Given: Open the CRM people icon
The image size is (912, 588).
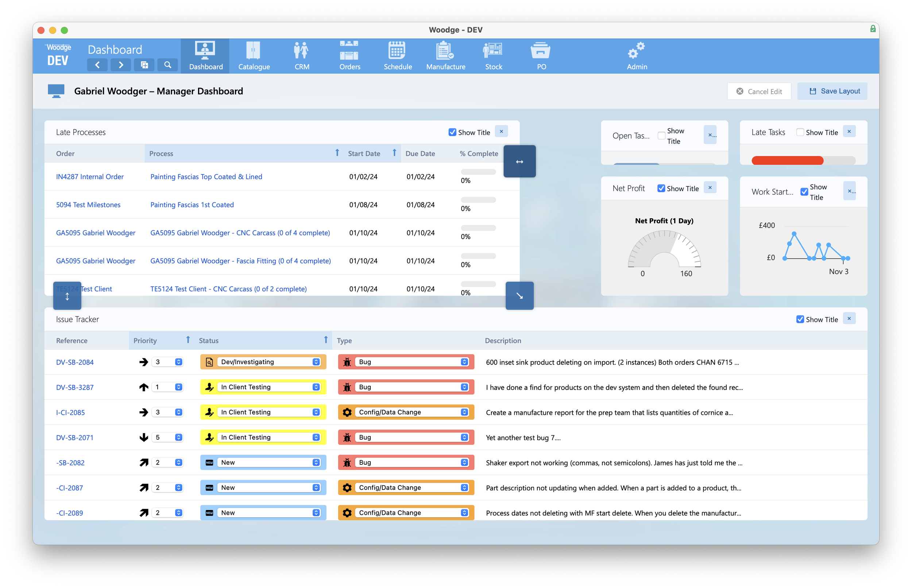Looking at the screenshot, I should (301, 51).
